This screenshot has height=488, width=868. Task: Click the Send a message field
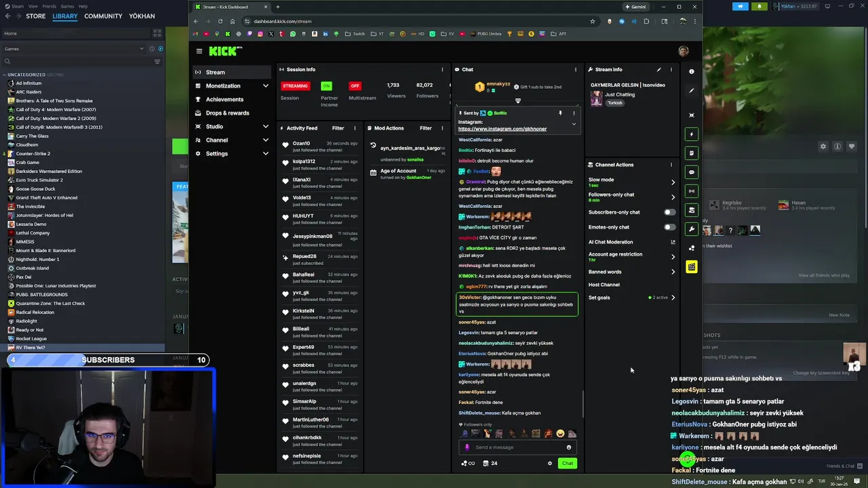(x=517, y=447)
